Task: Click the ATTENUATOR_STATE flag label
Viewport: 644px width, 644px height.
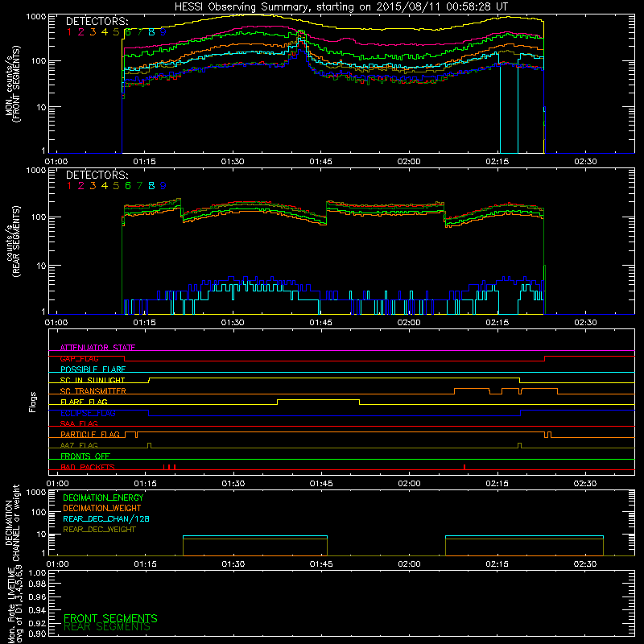Action: (x=97, y=348)
